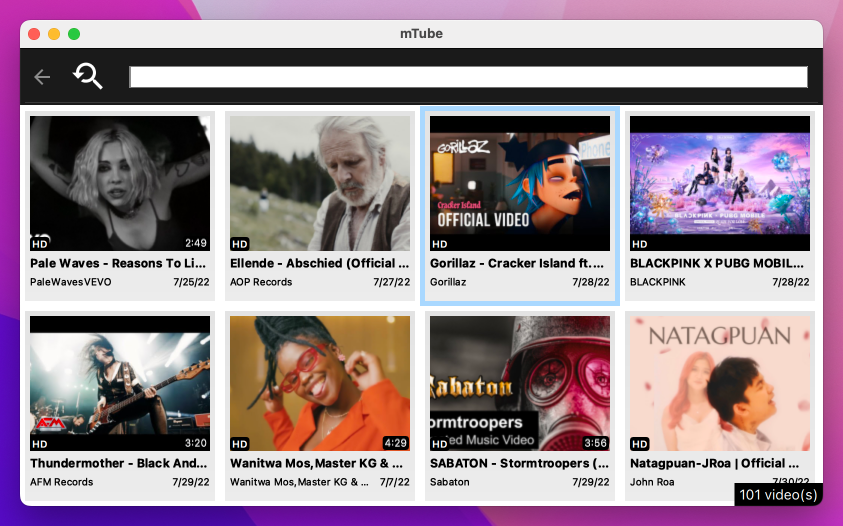Open the Thundermother Black And Gold thumbnail
The width and height of the screenshot is (843, 526).
[120, 383]
